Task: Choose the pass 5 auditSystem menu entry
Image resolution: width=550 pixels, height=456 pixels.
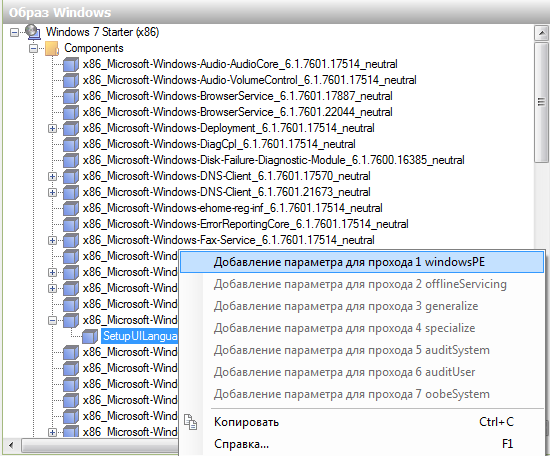Action: pos(362,350)
